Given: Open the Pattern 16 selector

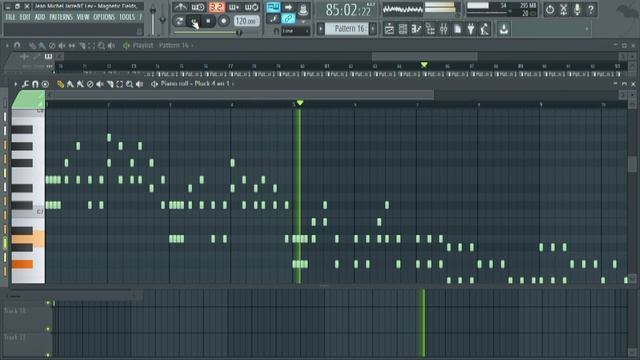Looking at the screenshot, I should coord(347,29).
